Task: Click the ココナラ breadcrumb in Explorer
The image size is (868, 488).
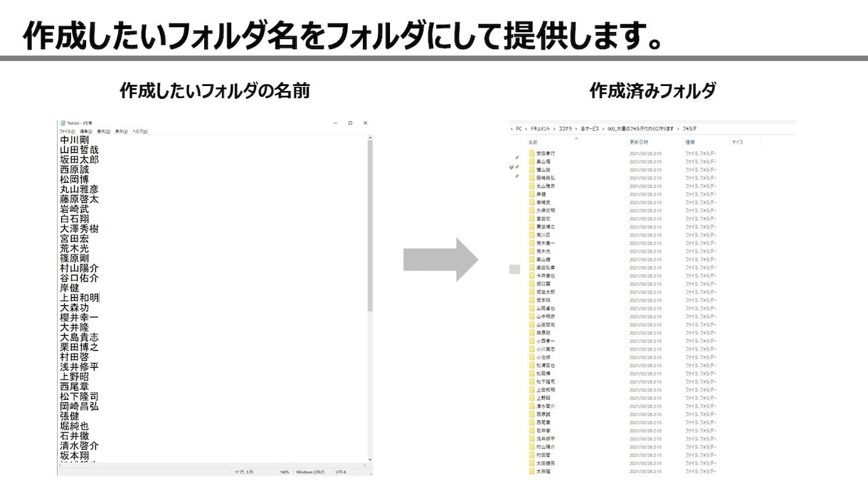Action: pos(565,129)
